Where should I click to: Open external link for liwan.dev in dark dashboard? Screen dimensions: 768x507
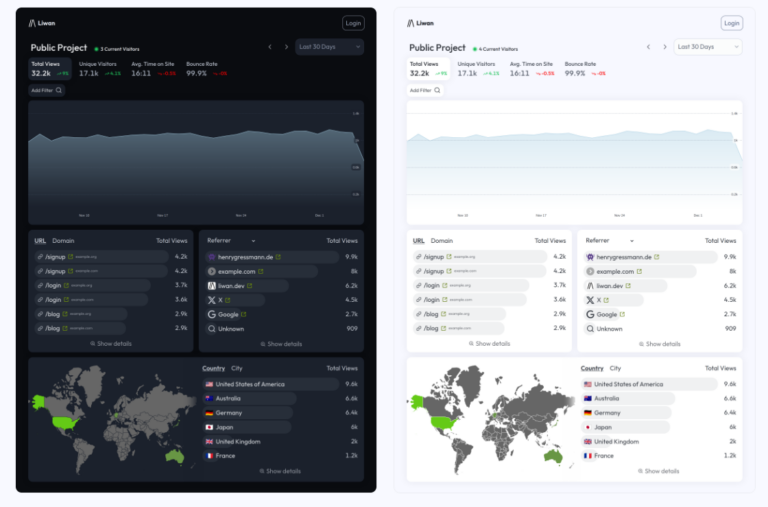point(249,286)
